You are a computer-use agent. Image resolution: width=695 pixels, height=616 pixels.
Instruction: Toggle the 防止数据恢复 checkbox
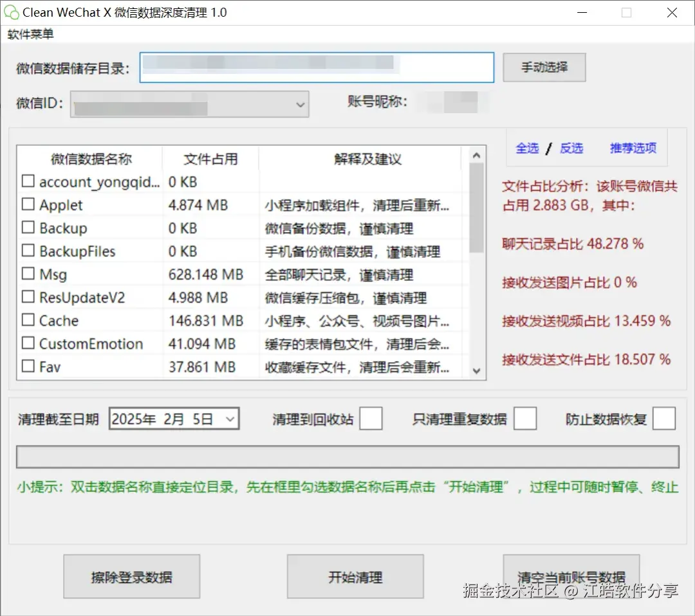[x=664, y=419]
